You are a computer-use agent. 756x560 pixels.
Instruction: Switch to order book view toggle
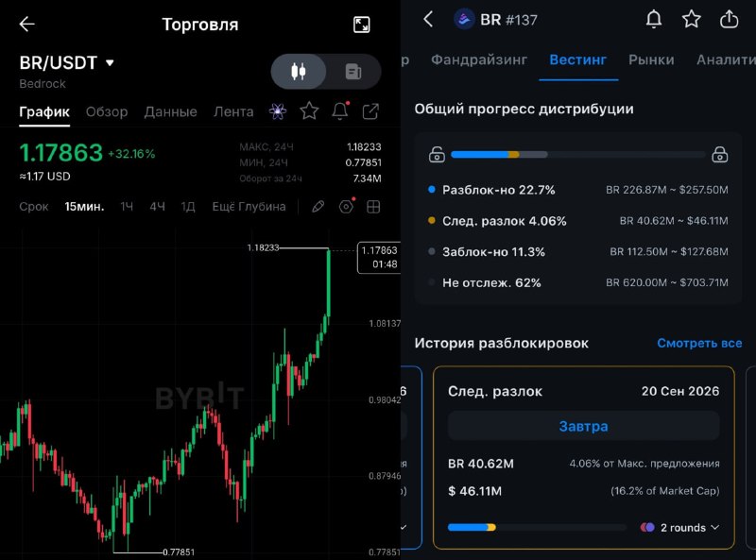pyautogui.click(x=353, y=72)
